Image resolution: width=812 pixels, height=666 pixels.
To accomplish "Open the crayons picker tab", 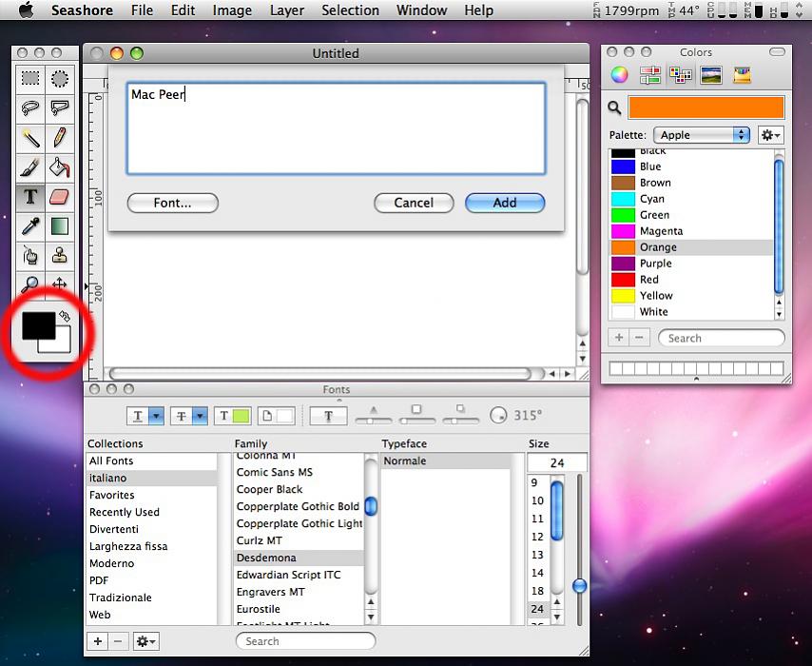I will [x=742, y=75].
